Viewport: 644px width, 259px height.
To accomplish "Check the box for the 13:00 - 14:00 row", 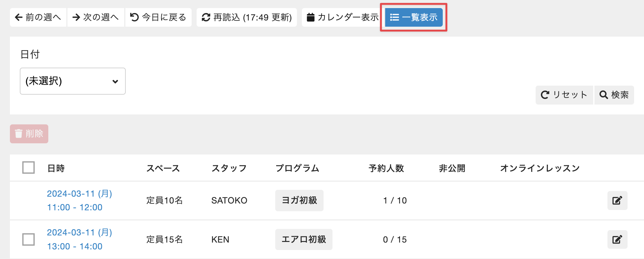I will click(28, 239).
